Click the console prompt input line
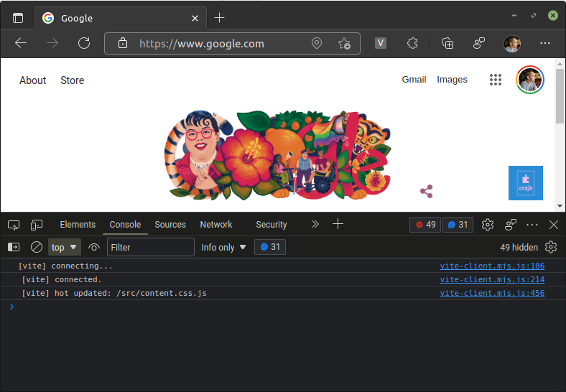The height and width of the screenshot is (392, 566). pos(283,307)
